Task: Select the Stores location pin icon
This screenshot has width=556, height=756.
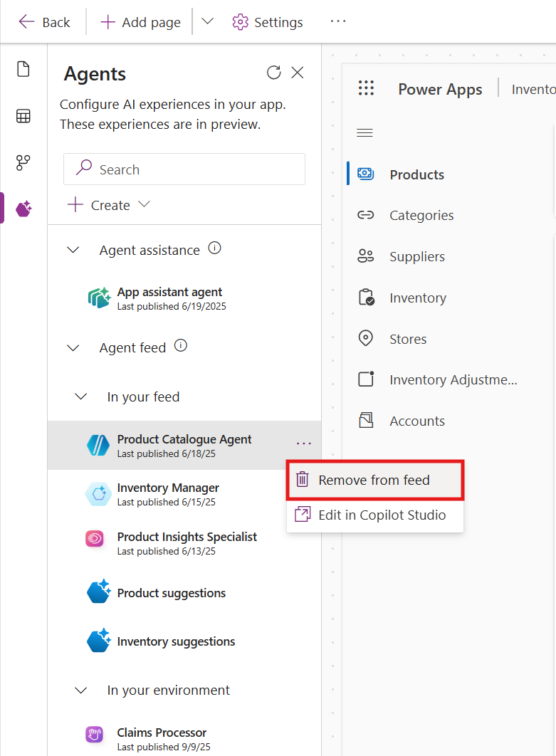Action: pyautogui.click(x=365, y=338)
